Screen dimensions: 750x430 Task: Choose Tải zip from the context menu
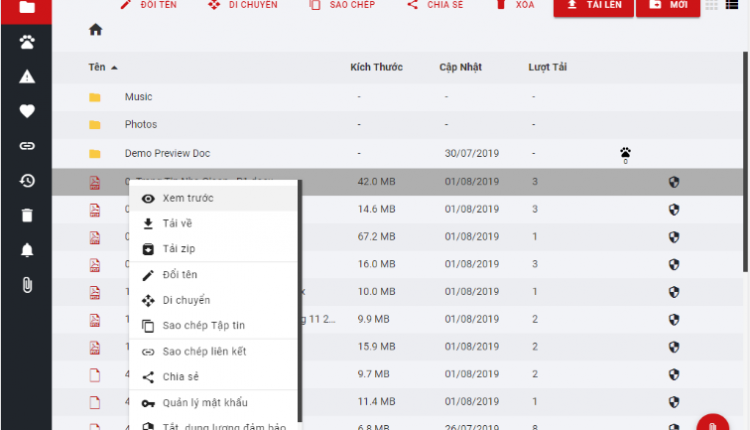[x=213, y=249]
